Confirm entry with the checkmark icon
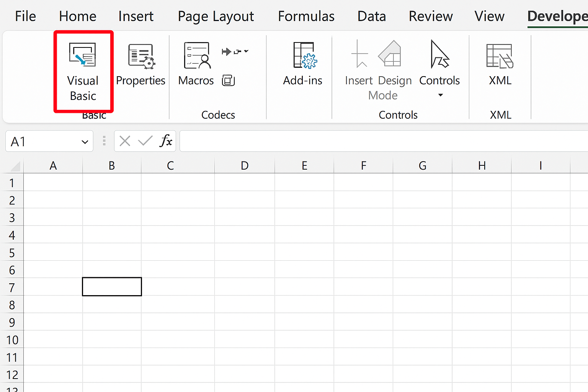 (145, 141)
